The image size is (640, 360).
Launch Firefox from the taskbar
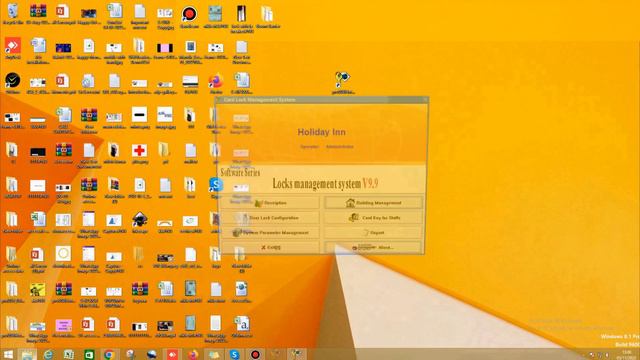[193, 354]
